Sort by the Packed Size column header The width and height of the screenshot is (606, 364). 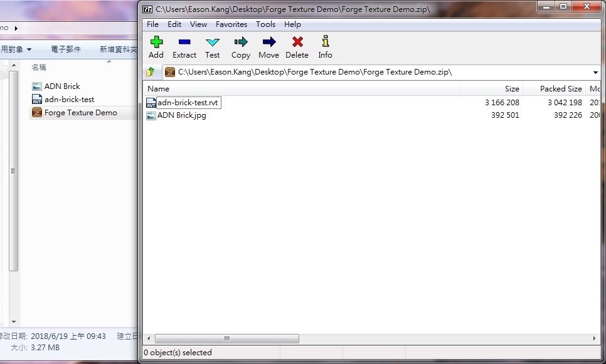pos(554,89)
